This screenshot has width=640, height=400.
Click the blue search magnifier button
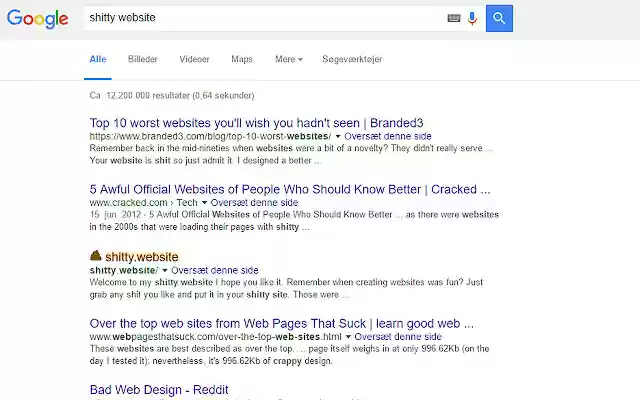coord(499,18)
